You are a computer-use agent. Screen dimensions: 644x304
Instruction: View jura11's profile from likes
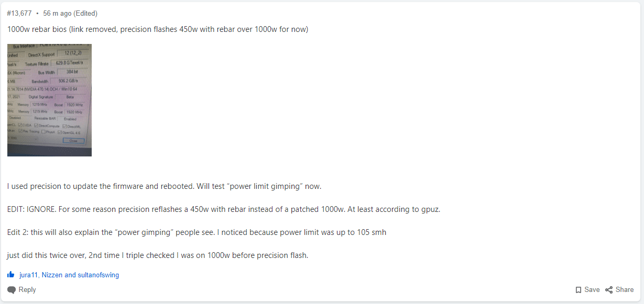(x=29, y=275)
